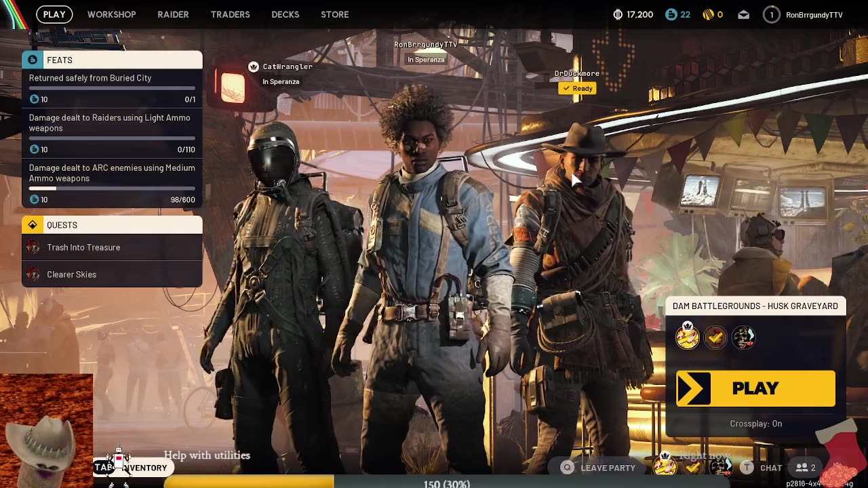The height and width of the screenshot is (488, 868).
Task: Click the blue Cred icon beside 22
Action: coord(671,14)
